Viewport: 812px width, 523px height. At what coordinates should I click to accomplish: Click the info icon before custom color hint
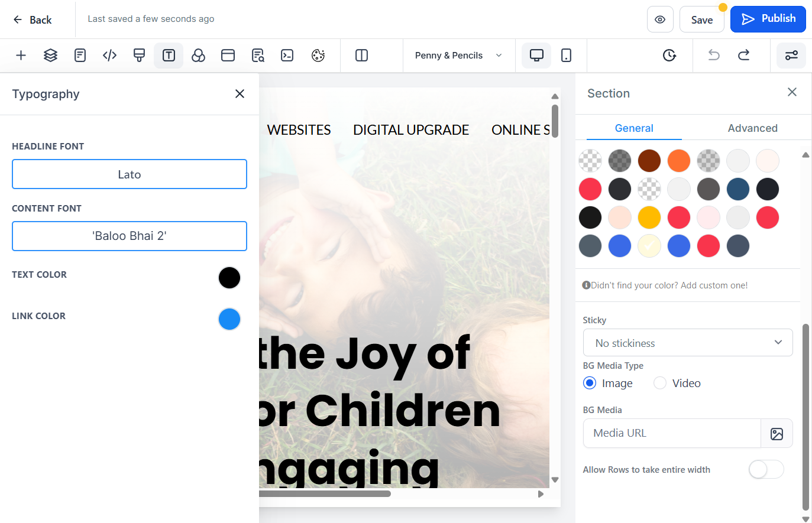pyautogui.click(x=586, y=285)
